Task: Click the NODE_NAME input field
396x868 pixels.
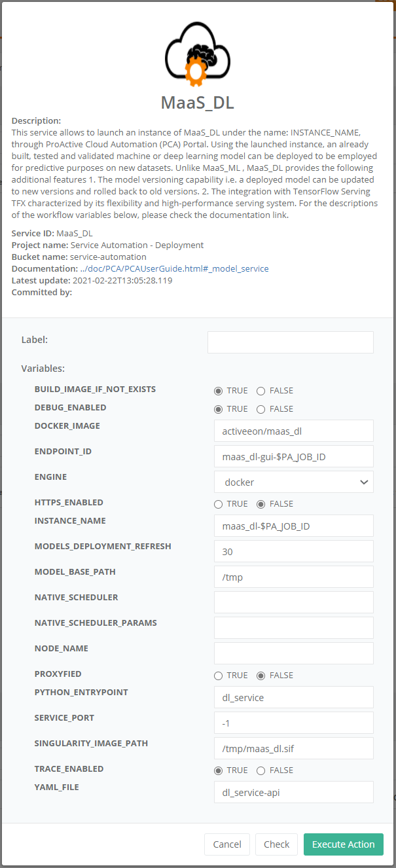Action: coord(294,653)
